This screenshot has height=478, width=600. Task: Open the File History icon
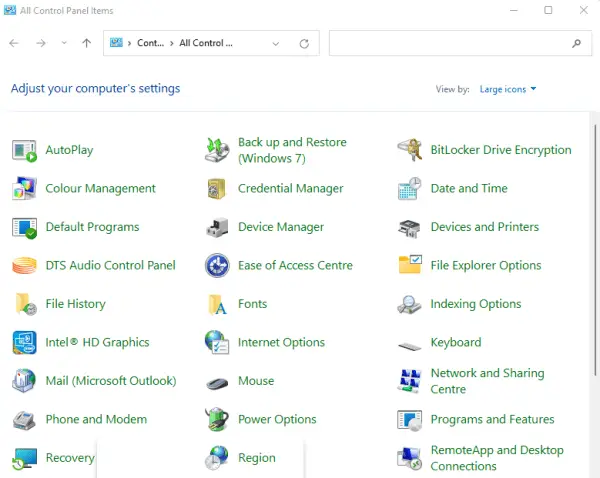26,304
